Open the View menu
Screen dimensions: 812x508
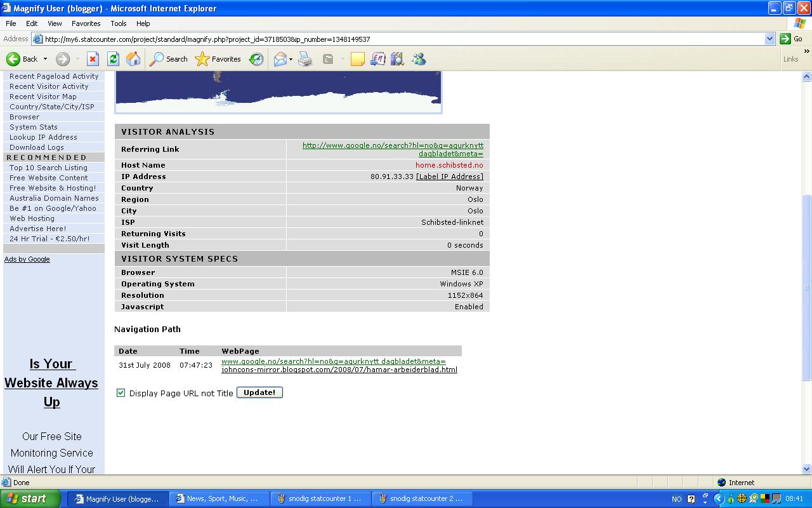point(55,23)
